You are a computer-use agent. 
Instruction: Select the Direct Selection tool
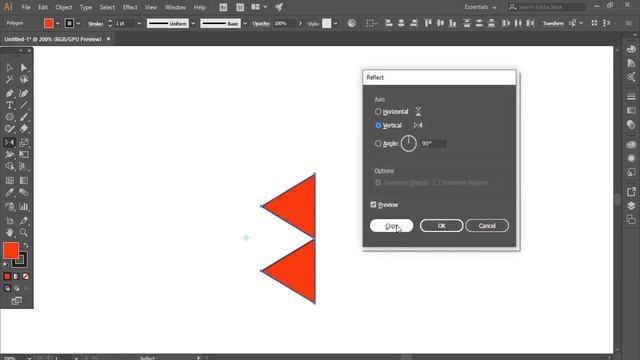tap(24, 68)
